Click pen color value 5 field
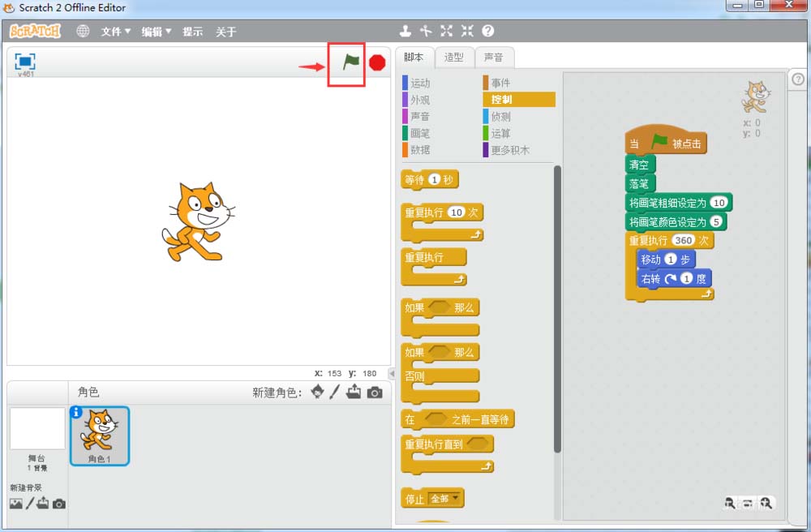The image size is (811, 532). tap(716, 221)
